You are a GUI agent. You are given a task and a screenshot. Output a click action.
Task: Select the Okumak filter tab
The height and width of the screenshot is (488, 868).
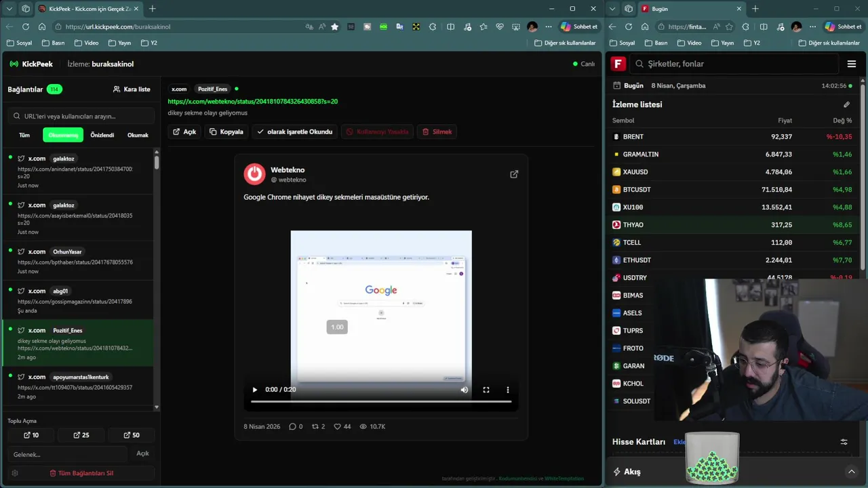pos(138,135)
